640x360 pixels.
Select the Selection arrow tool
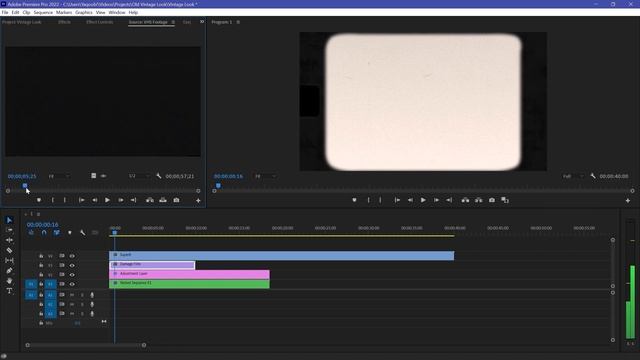pos(9,220)
